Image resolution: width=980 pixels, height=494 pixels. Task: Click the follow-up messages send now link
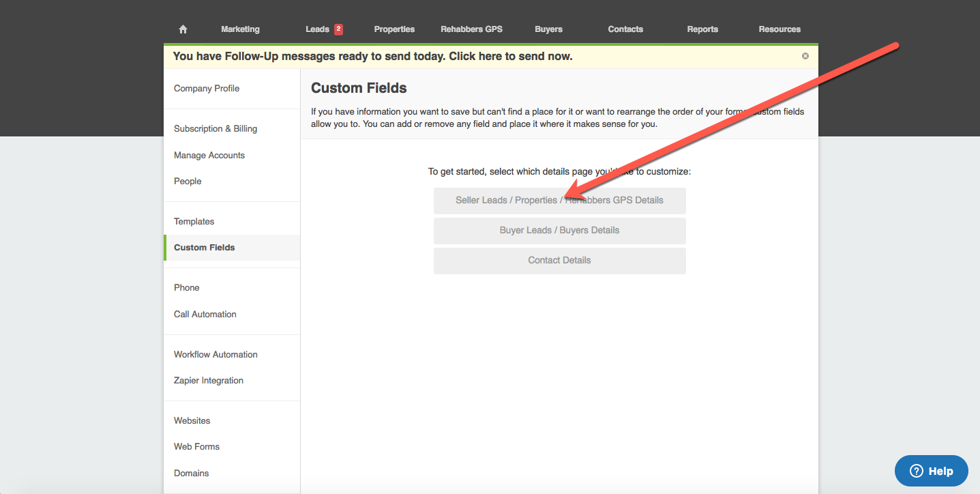tap(372, 57)
